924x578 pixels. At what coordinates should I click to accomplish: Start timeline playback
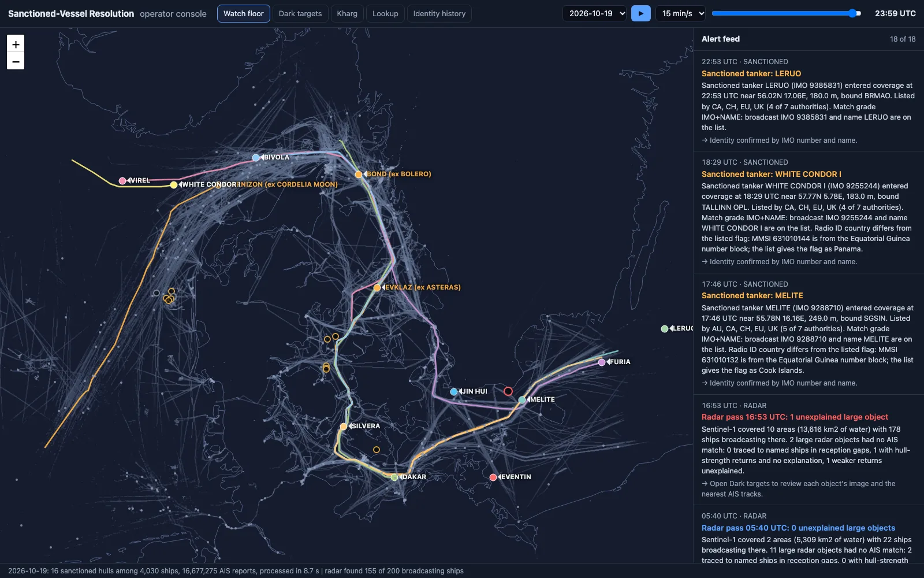click(641, 13)
